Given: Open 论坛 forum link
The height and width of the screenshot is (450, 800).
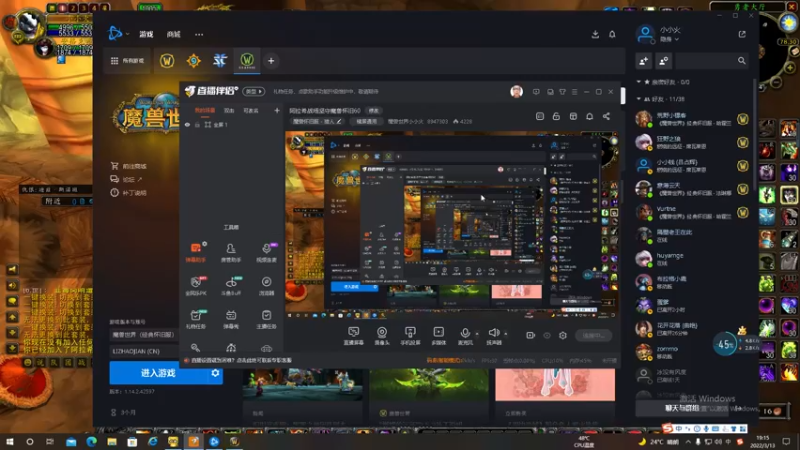Looking at the screenshot, I should tap(127, 179).
